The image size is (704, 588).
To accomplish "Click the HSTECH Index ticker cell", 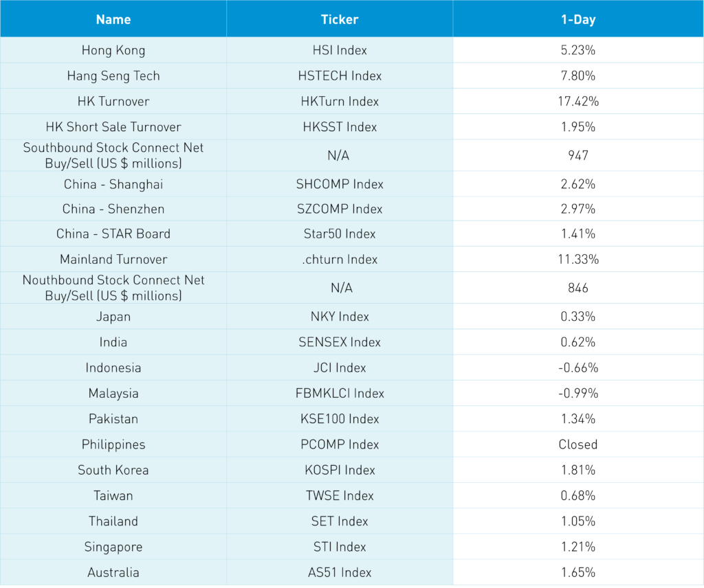I will tap(340, 76).
